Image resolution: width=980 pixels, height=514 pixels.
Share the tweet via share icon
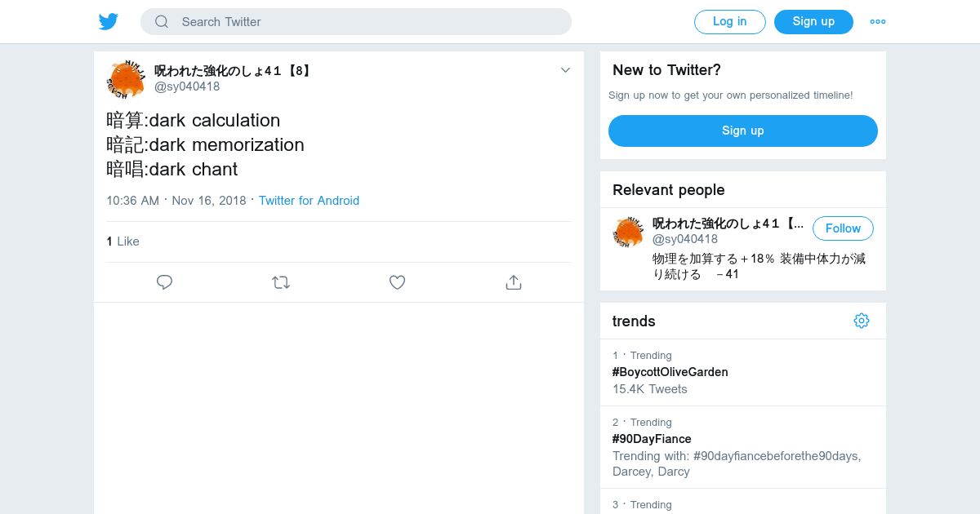click(x=514, y=282)
